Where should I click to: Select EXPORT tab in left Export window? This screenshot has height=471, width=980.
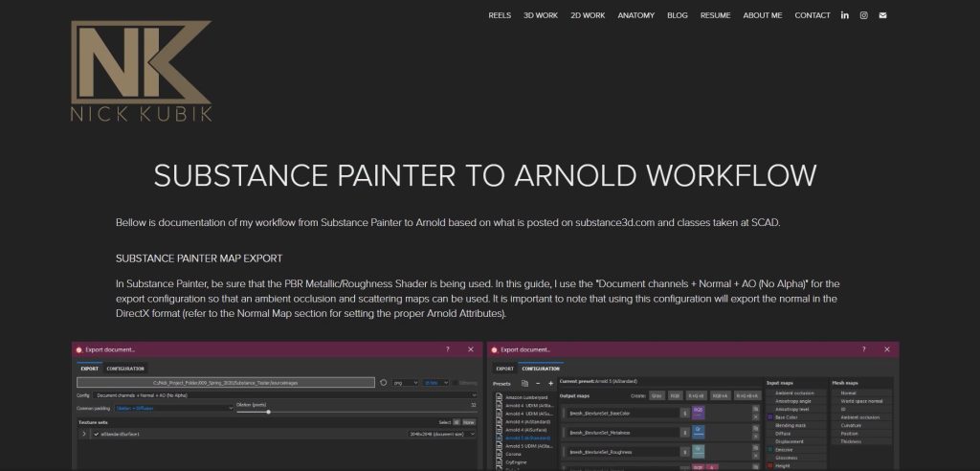coord(90,369)
